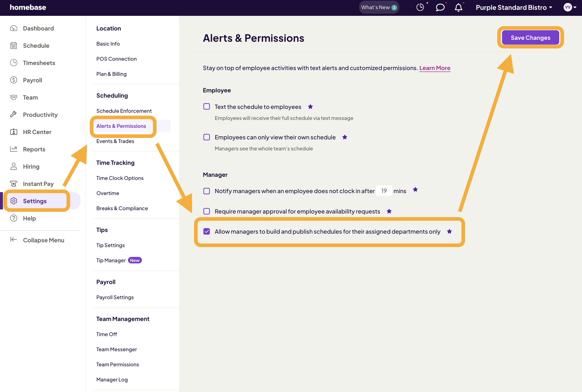This screenshot has width=582, height=392.
Task: Expand the user avatar account menu
Action: [570, 7]
